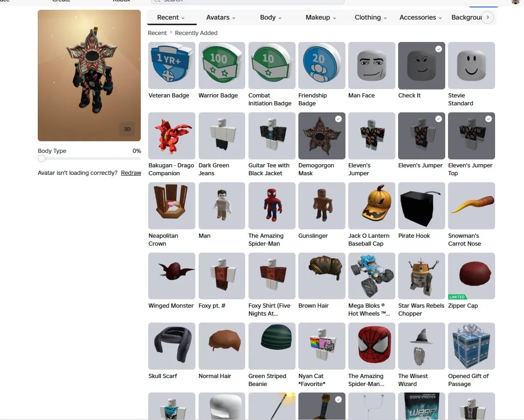Equip the Dark Green Jeans
The image size is (524, 420).
[221, 136]
